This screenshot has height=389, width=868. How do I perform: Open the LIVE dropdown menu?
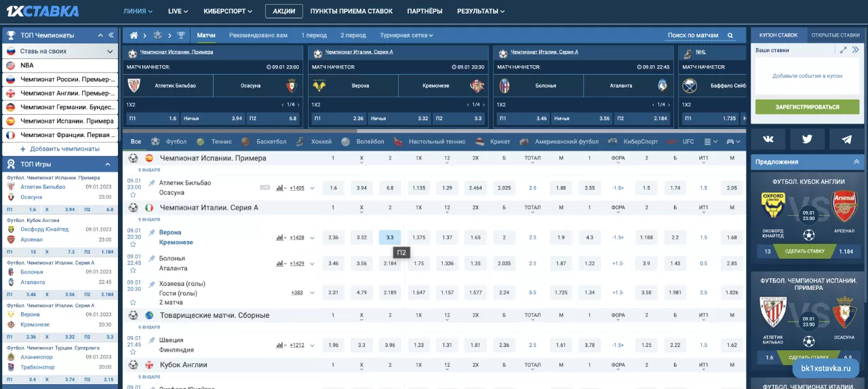(x=178, y=12)
